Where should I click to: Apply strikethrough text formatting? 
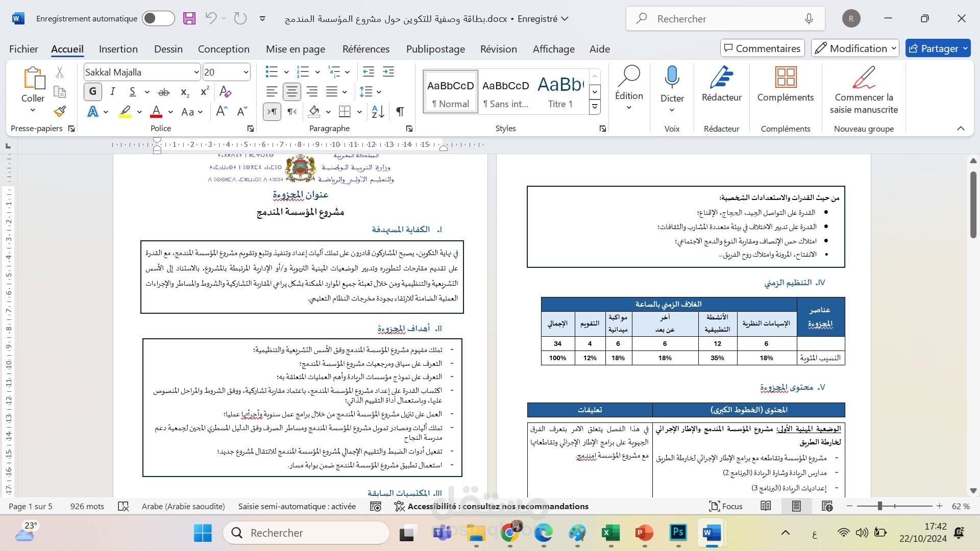click(163, 92)
